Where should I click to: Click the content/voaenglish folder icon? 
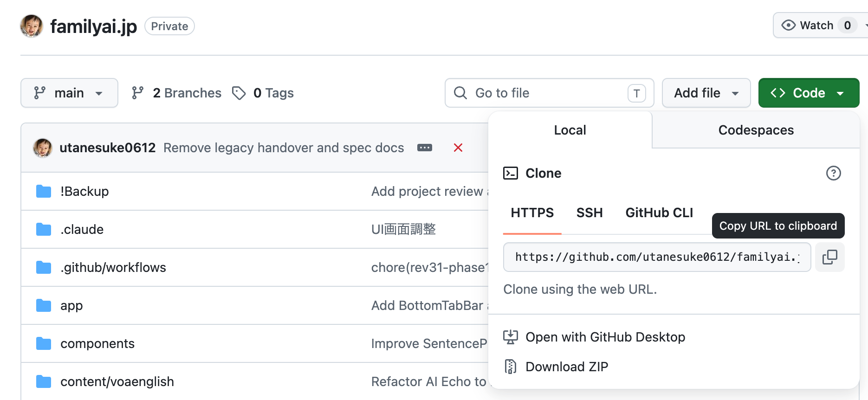44,381
